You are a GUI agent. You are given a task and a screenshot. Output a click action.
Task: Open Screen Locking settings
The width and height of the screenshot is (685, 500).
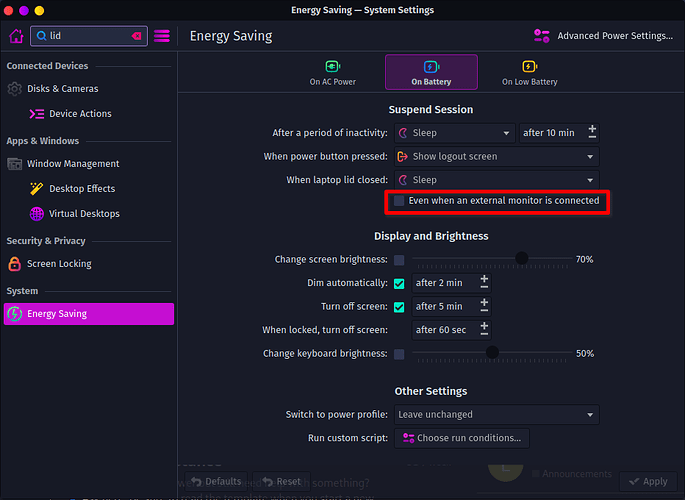(x=59, y=264)
